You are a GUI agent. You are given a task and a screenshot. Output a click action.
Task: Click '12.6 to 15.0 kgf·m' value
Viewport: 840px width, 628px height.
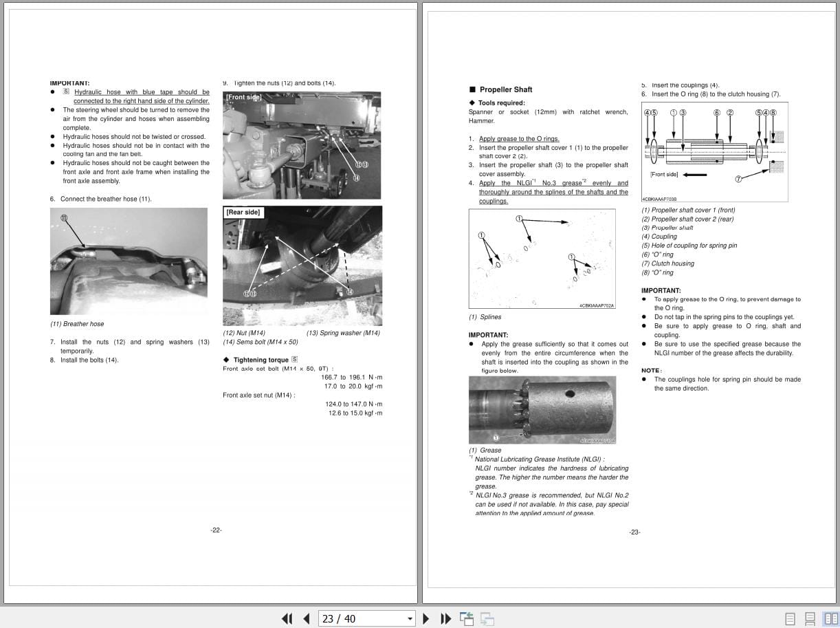pyautogui.click(x=354, y=413)
